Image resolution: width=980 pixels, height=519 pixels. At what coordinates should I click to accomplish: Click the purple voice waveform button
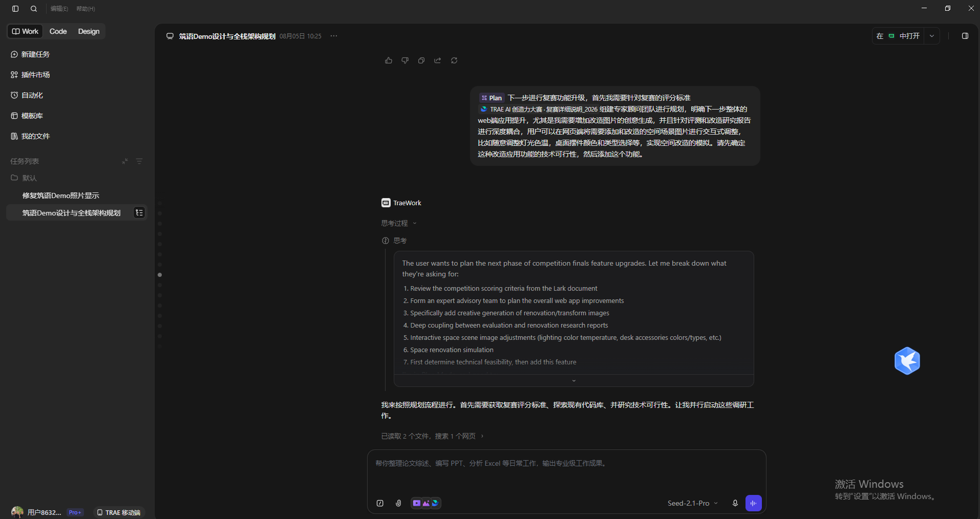pos(754,503)
